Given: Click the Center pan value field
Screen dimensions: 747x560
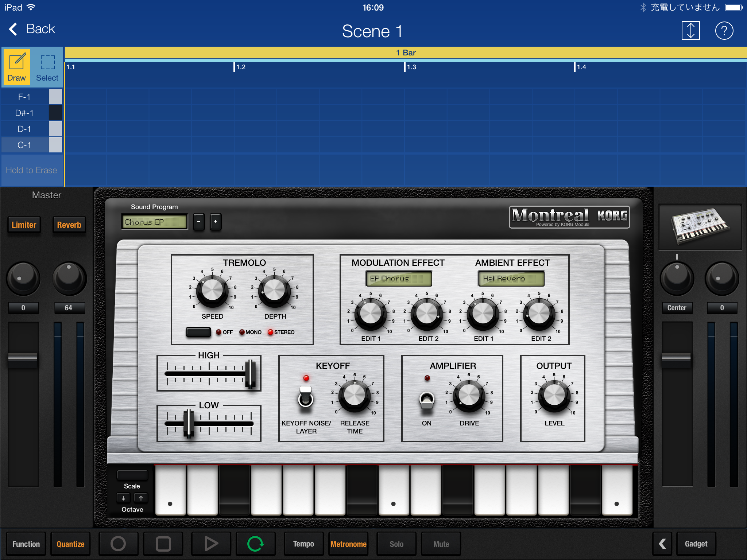Looking at the screenshot, I should 677,308.
